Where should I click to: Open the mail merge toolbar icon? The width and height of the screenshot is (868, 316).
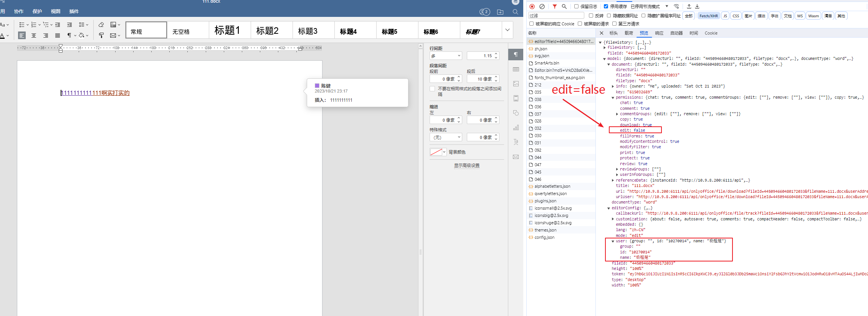coord(113,35)
